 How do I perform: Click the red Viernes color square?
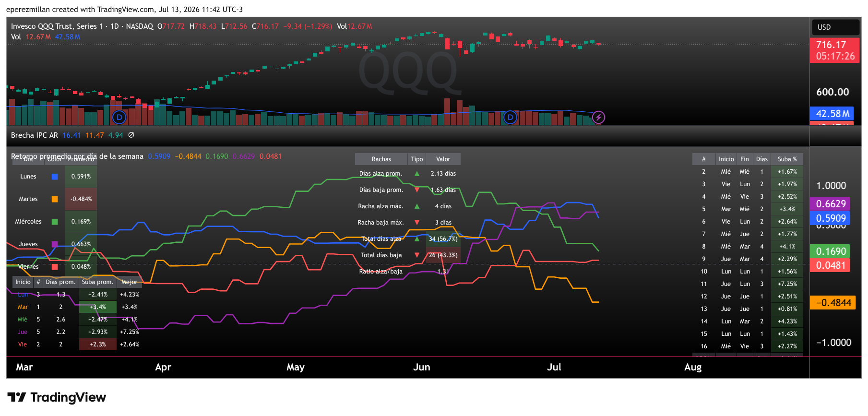[x=55, y=267]
